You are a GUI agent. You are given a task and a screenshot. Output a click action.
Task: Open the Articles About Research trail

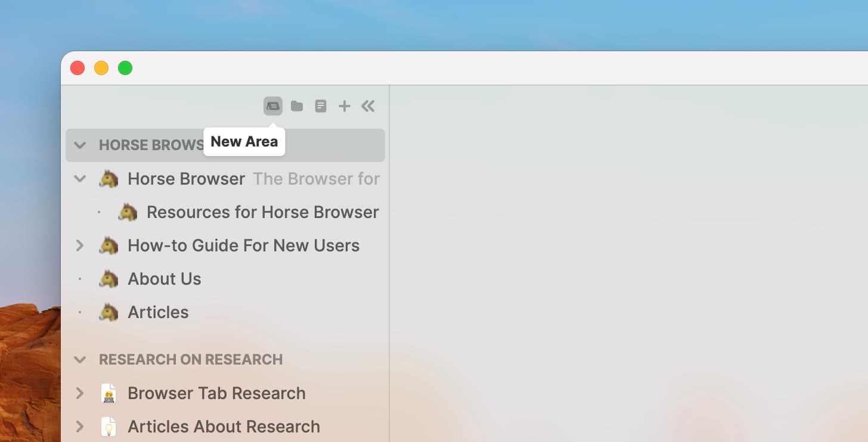(x=223, y=427)
